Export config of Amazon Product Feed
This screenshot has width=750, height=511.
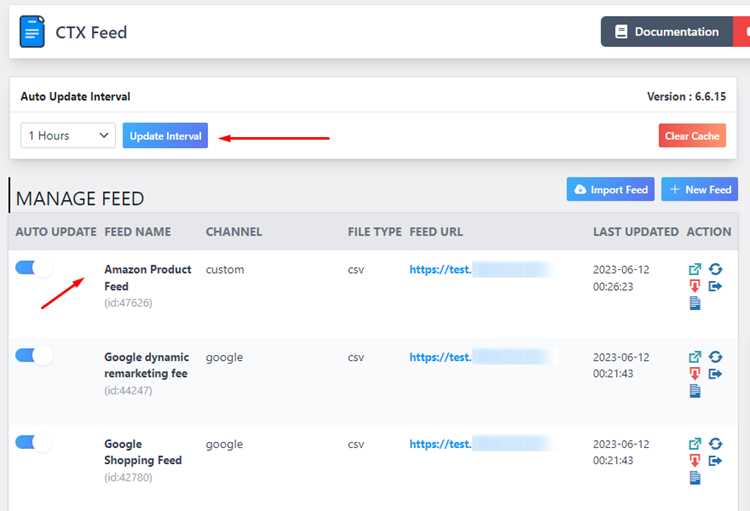pos(715,286)
